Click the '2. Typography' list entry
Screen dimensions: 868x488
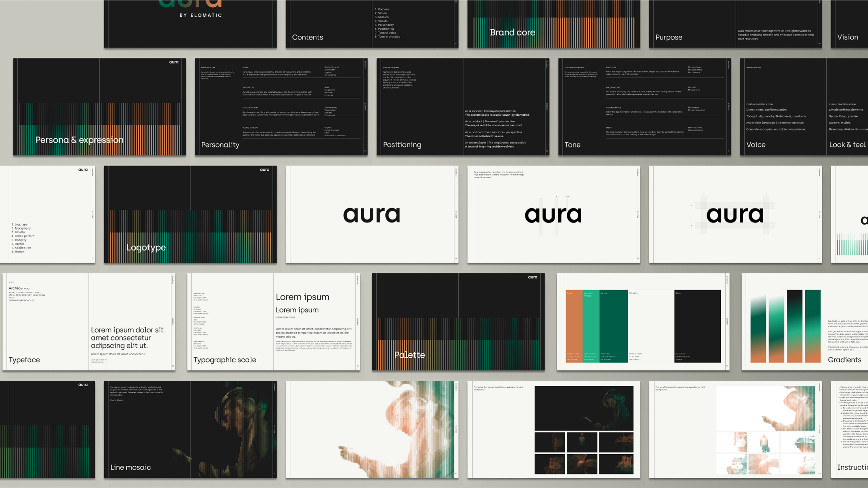[x=21, y=228]
